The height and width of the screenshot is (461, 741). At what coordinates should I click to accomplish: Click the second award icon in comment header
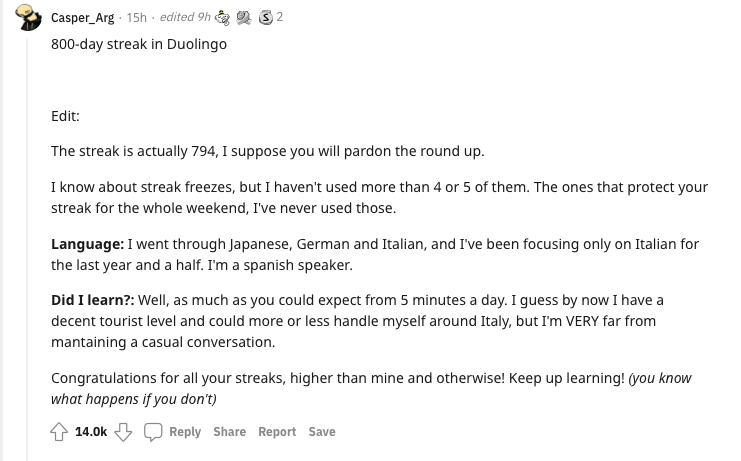[243, 17]
